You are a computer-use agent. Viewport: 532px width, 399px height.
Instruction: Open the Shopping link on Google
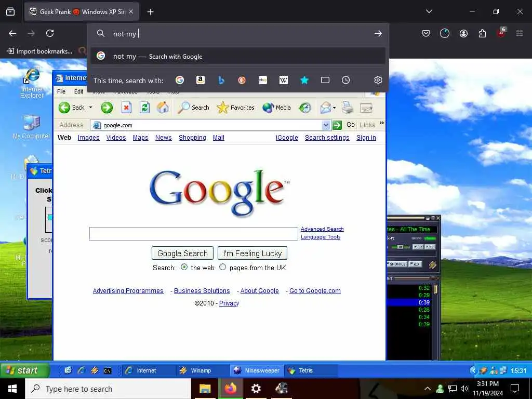[x=192, y=137]
